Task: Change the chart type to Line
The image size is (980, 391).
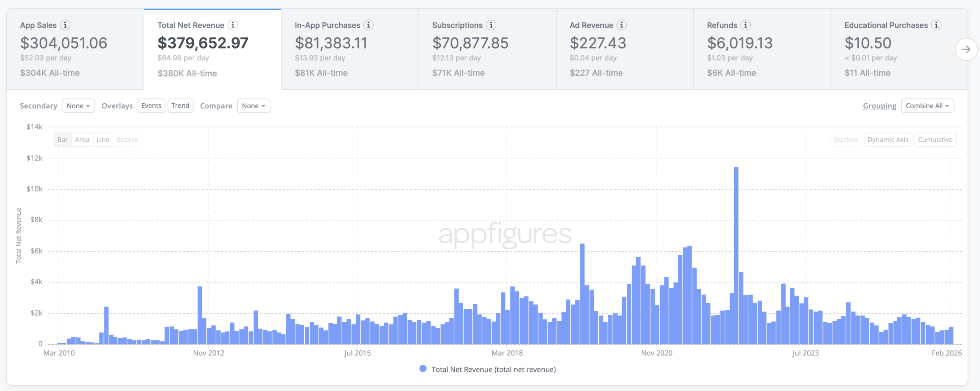Action: tap(103, 140)
